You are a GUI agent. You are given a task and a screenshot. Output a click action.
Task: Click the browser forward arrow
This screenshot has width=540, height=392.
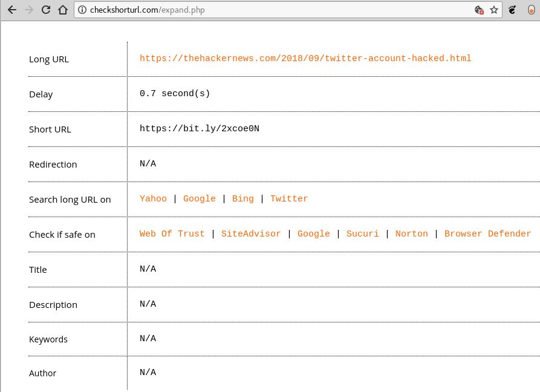(28, 10)
